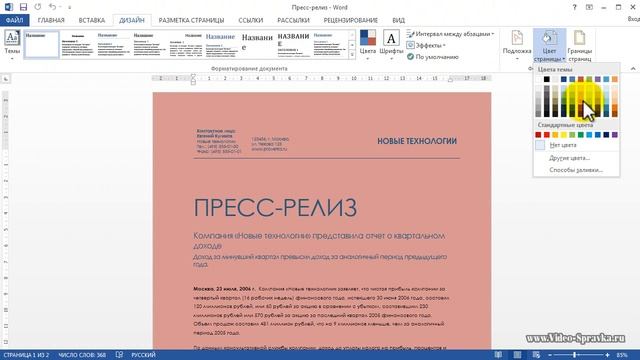Expand the document formatting gallery more arrow

point(352,54)
